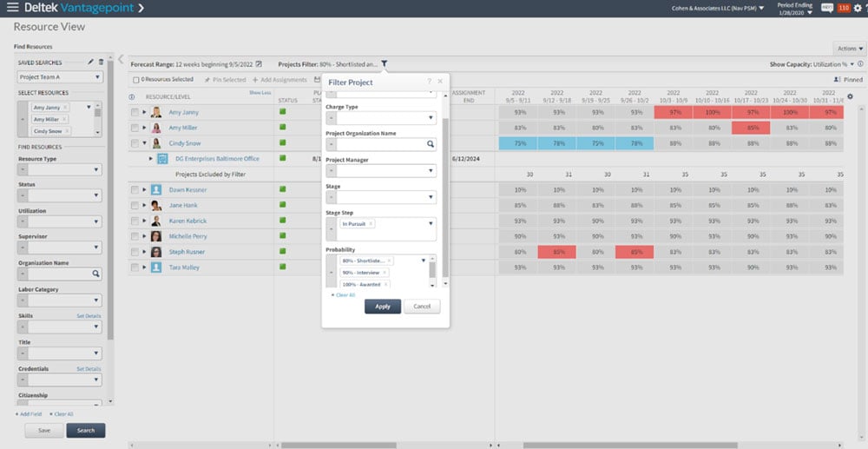Image resolution: width=868 pixels, height=449 pixels.
Task: Click the sidebar Search button
Action: click(86, 431)
